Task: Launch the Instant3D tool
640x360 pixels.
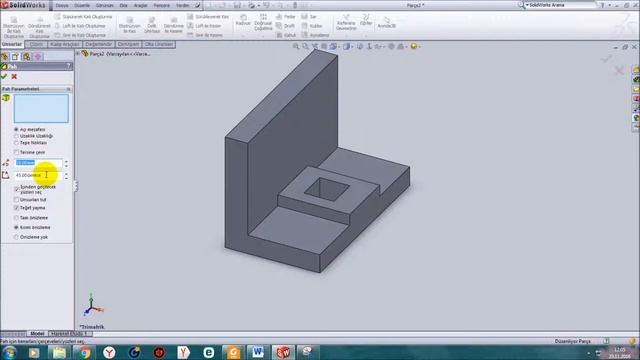Action: click(386, 22)
